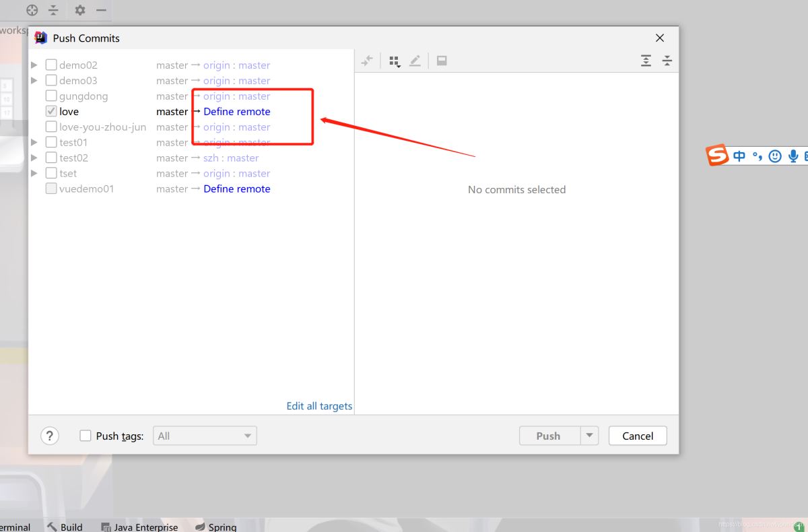Expand the test01 tree node arrow
Screen dimensions: 808x532
(x=34, y=143)
